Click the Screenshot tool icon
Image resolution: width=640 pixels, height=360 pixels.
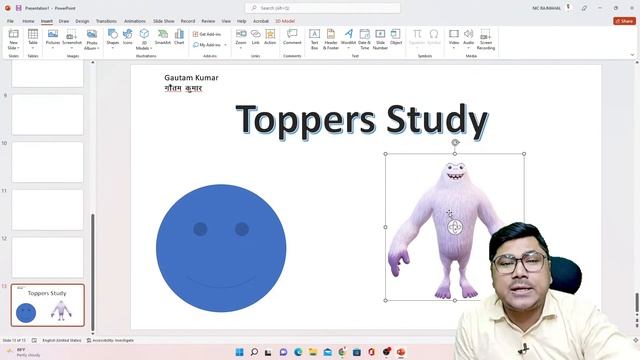click(72, 34)
